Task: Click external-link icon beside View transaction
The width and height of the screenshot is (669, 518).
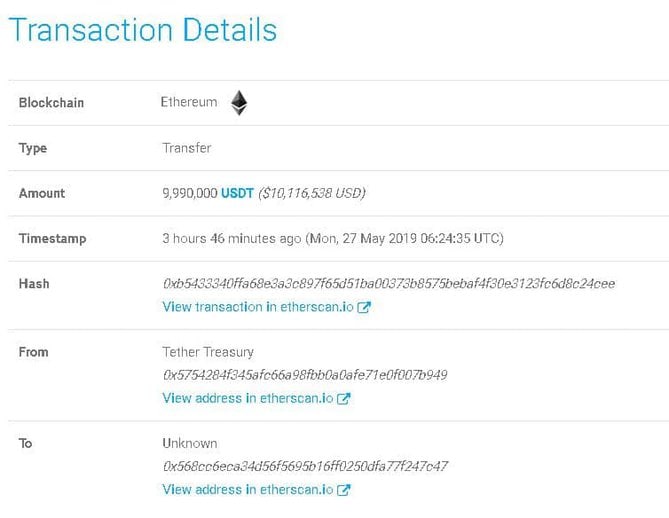Action: (x=364, y=308)
